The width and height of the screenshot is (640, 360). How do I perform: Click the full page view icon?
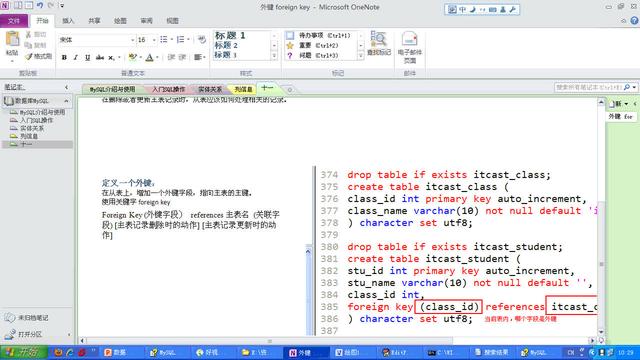[x=29, y=5]
